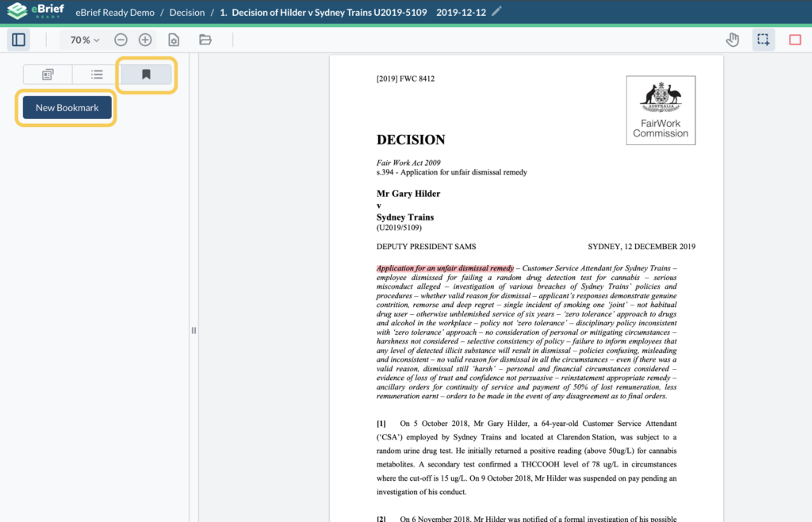Click the FairWork Commission logo

point(661,110)
